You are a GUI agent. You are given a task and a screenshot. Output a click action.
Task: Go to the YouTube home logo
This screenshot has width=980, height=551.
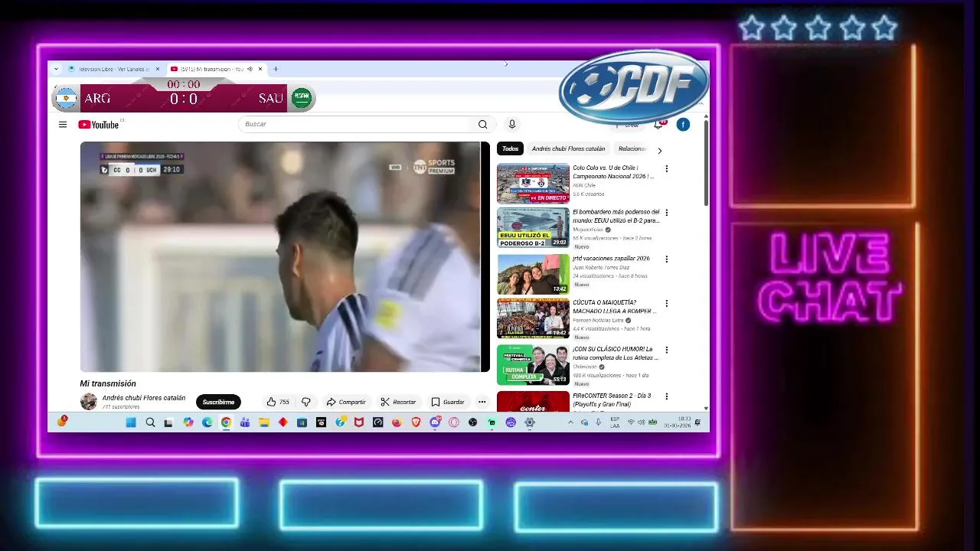coord(99,125)
